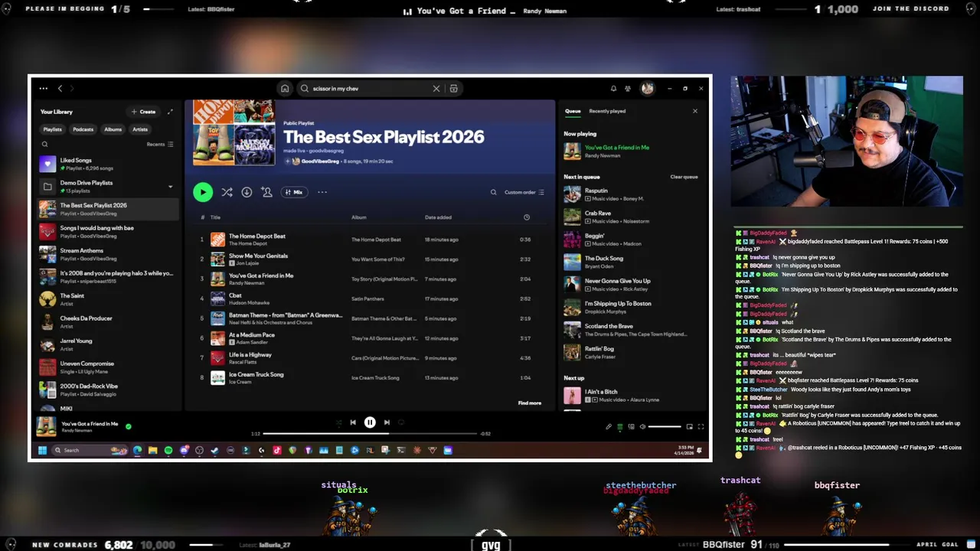Image resolution: width=980 pixels, height=551 pixels.
Task: Search in Your Library magnifier icon
Action: click(x=45, y=144)
